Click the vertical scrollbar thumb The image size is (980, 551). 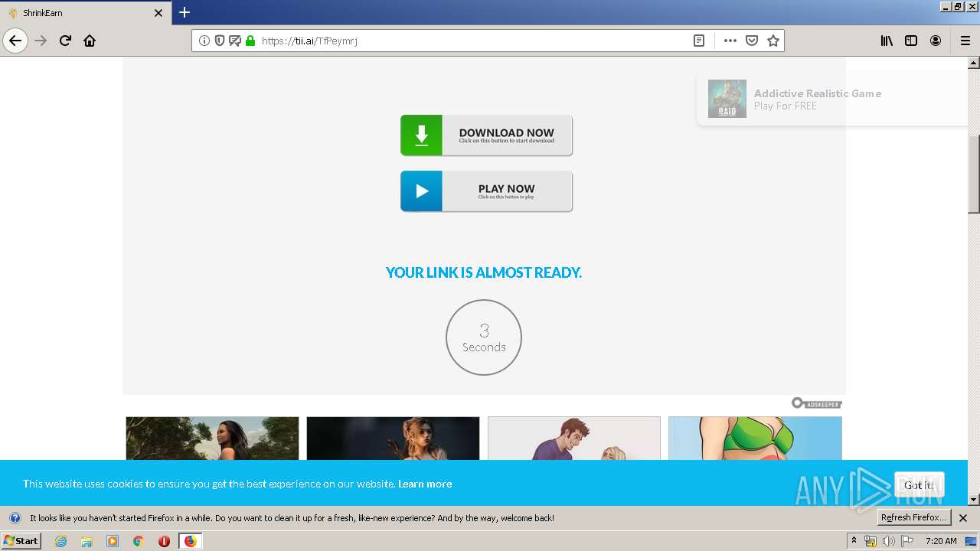pos(974,174)
